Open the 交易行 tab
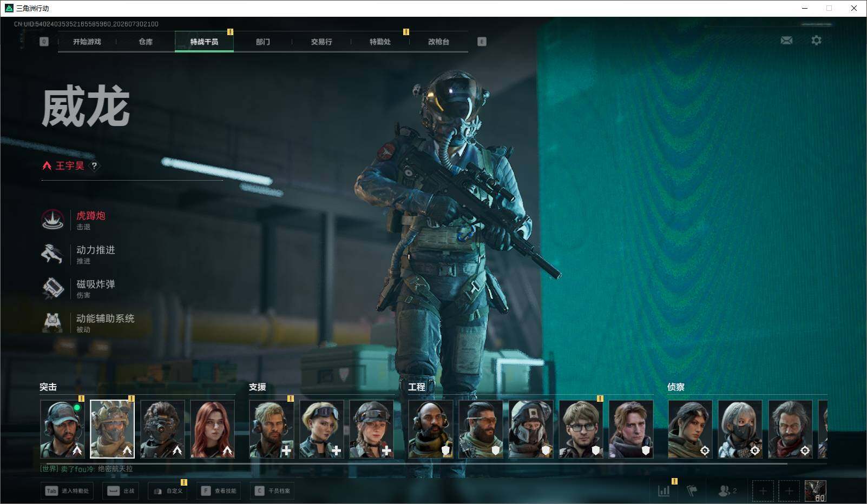Viewport: 867px width, 504px height. 321,42
